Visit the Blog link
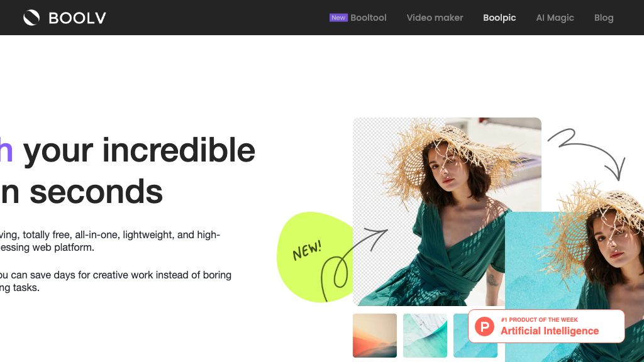Image resolution: width=644 pixels, height=362 pixels. pos(603,18)
